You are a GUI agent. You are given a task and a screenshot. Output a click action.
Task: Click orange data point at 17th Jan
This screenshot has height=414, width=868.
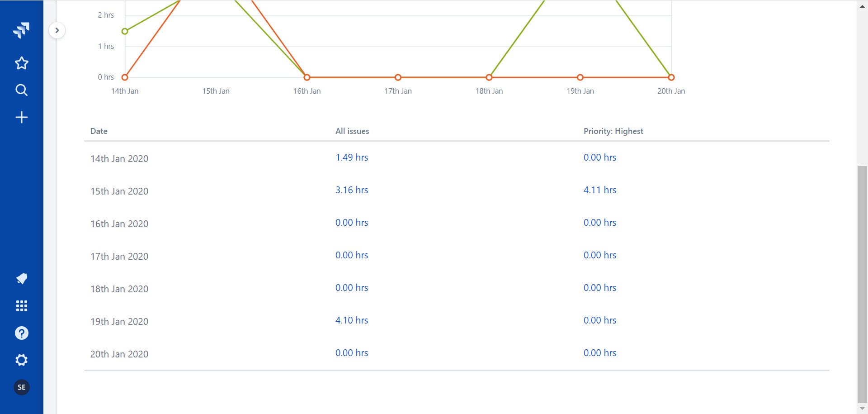point(398,77)
